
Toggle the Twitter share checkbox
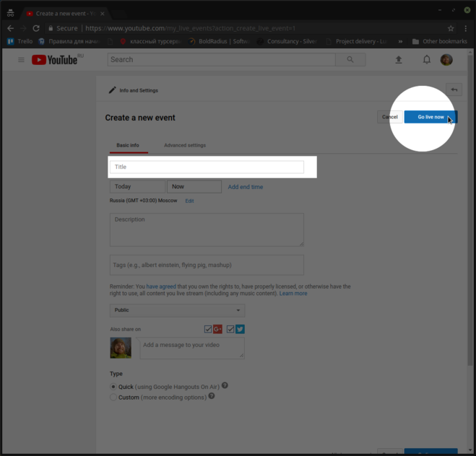[230, 329]
